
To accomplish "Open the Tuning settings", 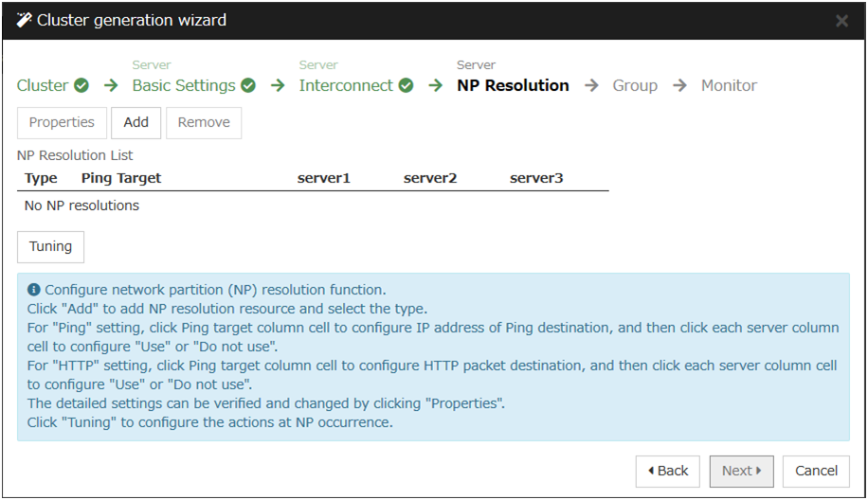I will coord(51,246).
